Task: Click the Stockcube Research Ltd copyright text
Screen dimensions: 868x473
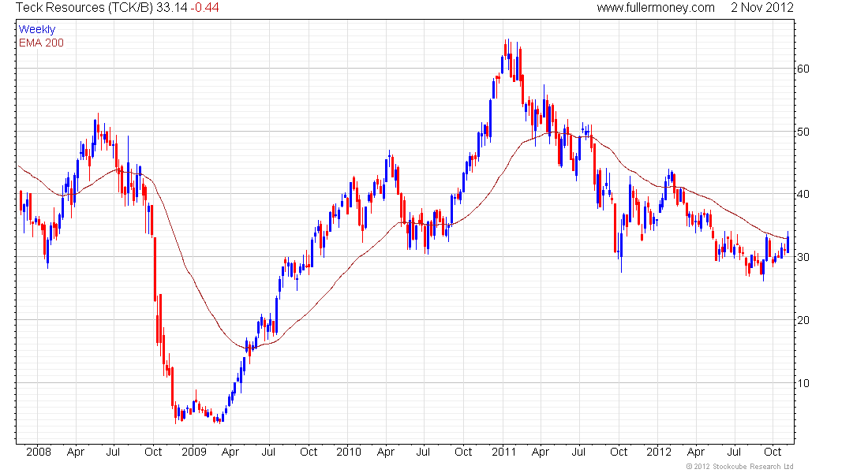Action: click(740, 467)
